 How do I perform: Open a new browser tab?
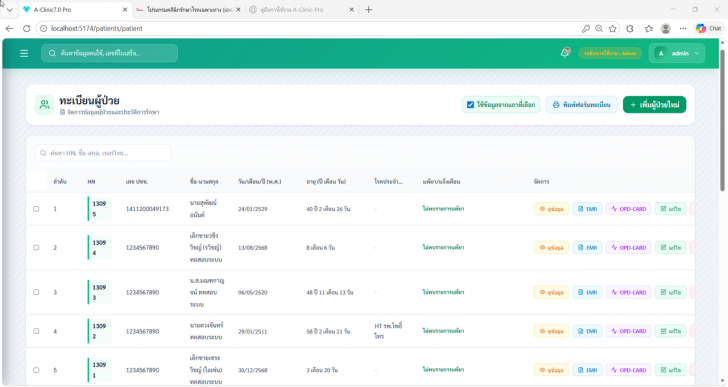tap(368, 10)
